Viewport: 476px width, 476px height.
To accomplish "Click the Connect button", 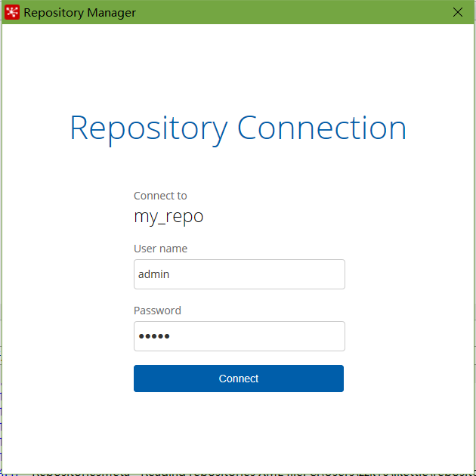I will click(239, 379).
